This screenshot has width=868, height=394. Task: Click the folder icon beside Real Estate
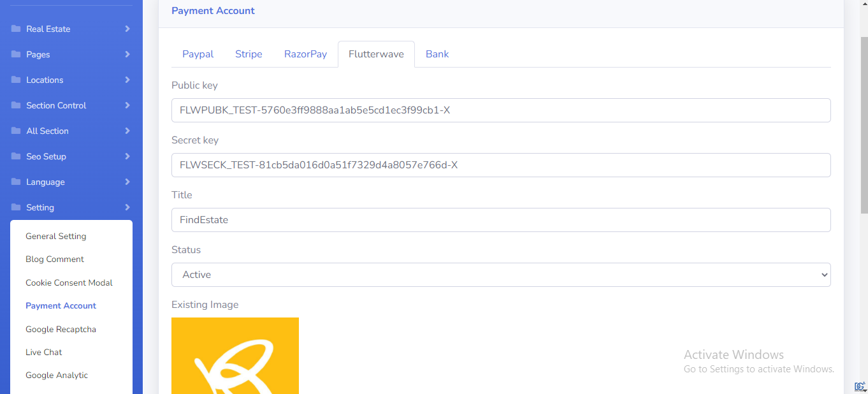tap(16, 29)
